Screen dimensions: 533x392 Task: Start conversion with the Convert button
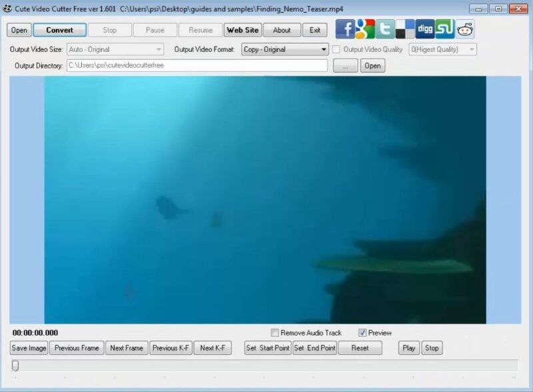click(x=59, y=30)
